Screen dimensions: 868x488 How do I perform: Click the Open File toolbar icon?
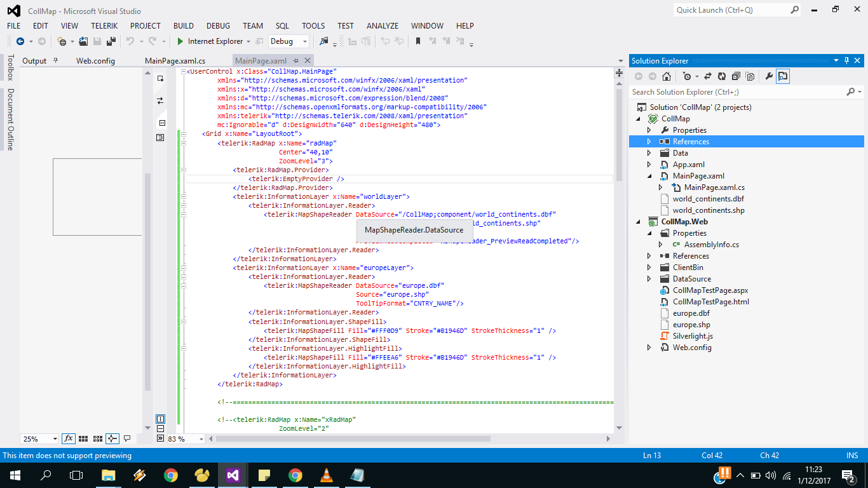83,41
